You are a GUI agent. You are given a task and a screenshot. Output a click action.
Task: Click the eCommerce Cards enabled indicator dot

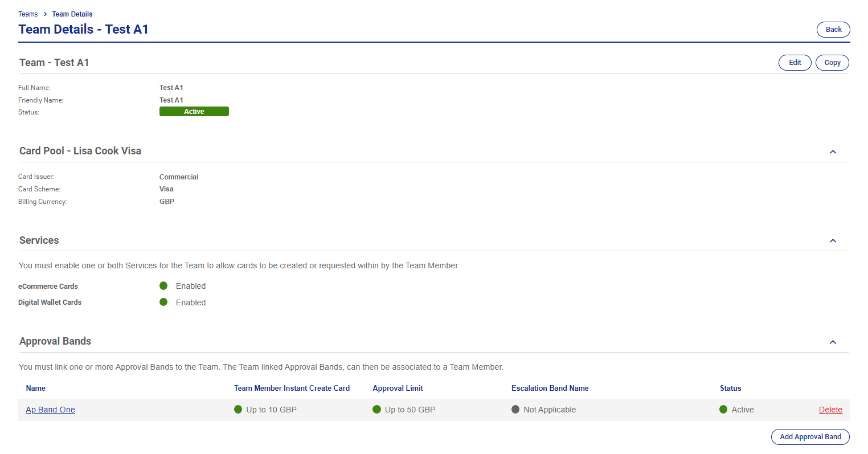pos(163,286)
